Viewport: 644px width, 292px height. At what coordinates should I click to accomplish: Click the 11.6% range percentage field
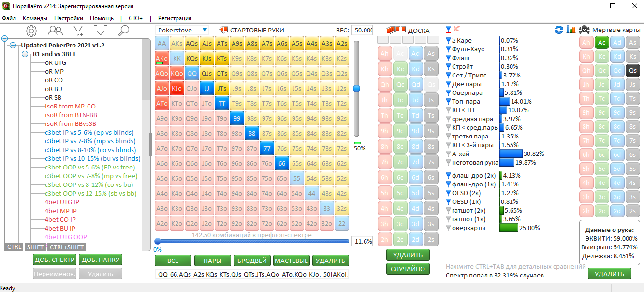click(x=362, y=241)
